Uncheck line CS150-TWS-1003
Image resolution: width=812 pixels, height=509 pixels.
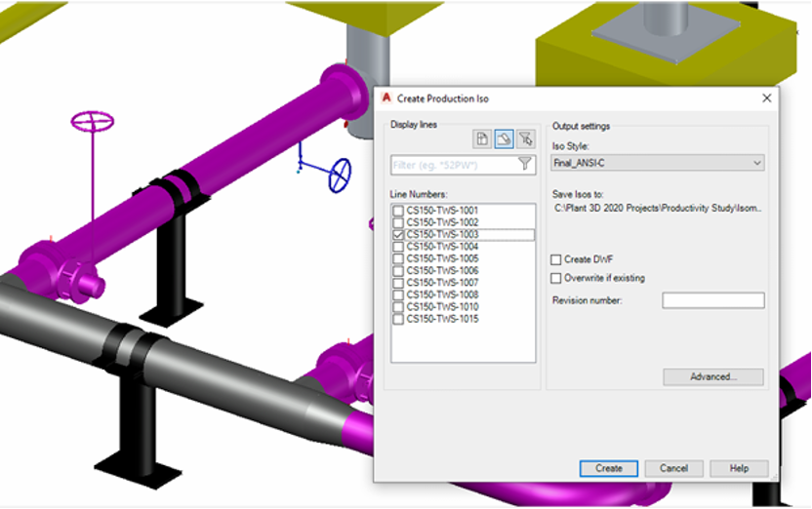[x=398, y=234]
